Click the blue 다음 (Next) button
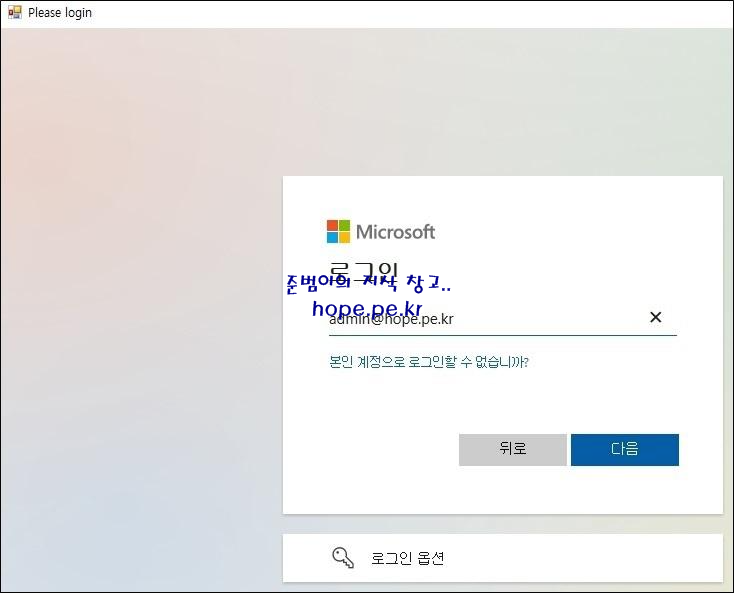The height and width of the screenshot is (593, 734). (624, 449)
